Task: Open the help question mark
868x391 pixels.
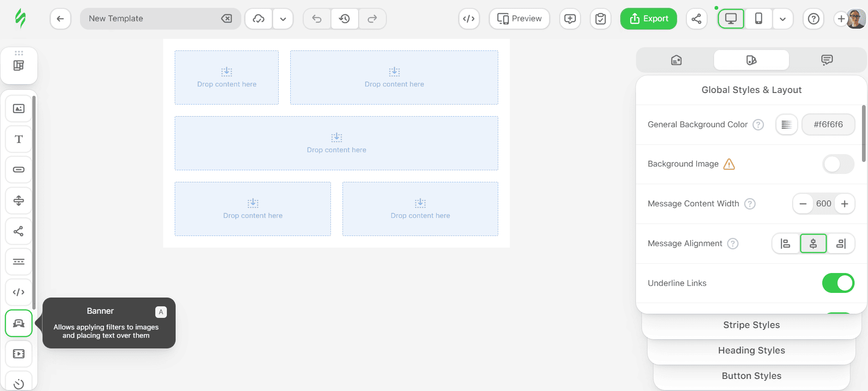Action: point(813,19)
